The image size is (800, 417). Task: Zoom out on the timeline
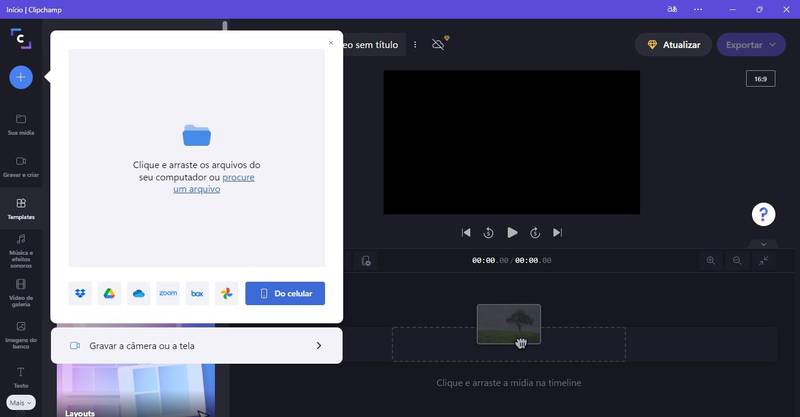(x=737, y=261)
